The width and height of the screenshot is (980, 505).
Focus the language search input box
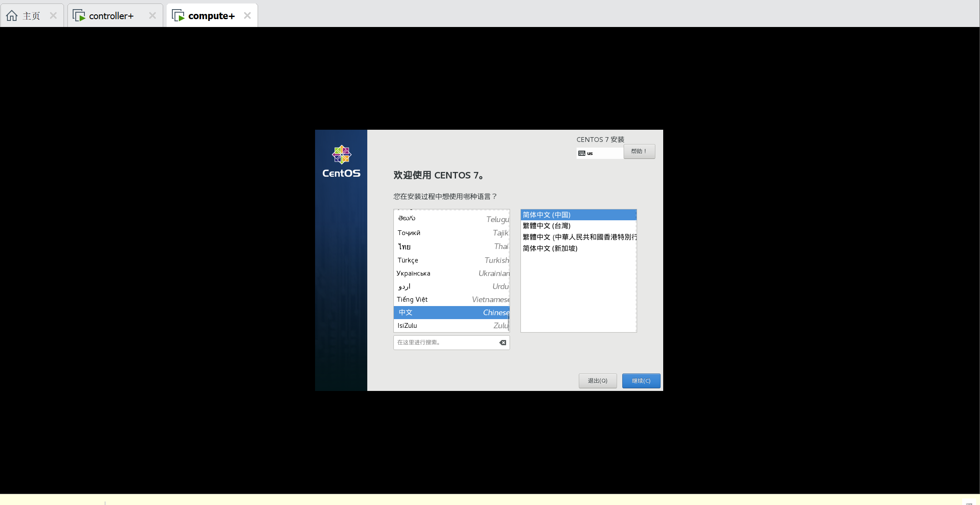pyautogui.click(x=451, y=343)
